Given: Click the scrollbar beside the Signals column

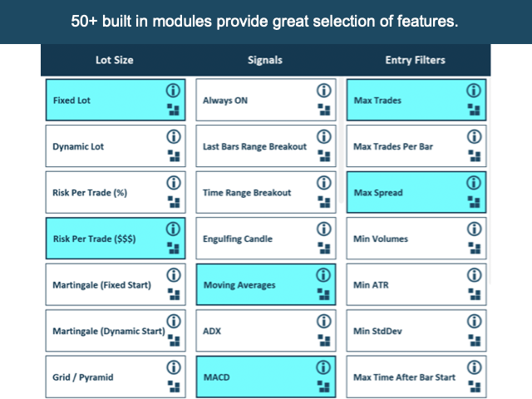Looking at the screenshot, I should [341, 140].
